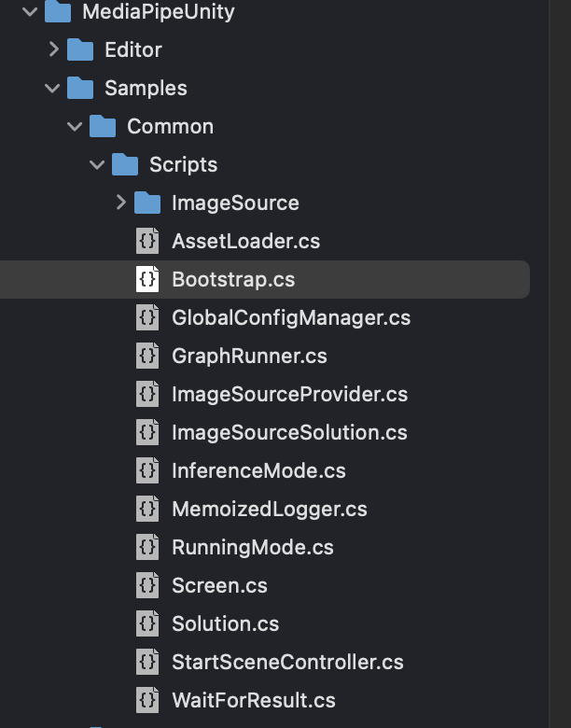Image resolution: width=571 pixels, height=728 pixels.
Task: Select the Scripts folder label
Action: (x=184, y=165)
